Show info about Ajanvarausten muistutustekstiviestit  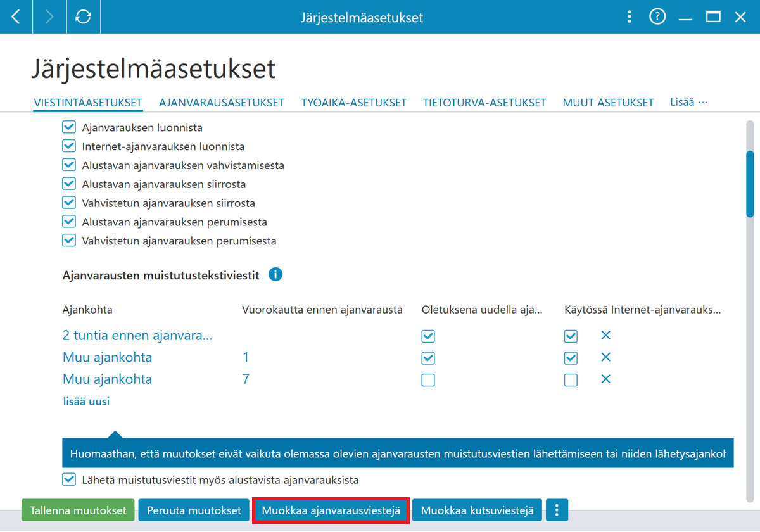click(x=275, y=275)
